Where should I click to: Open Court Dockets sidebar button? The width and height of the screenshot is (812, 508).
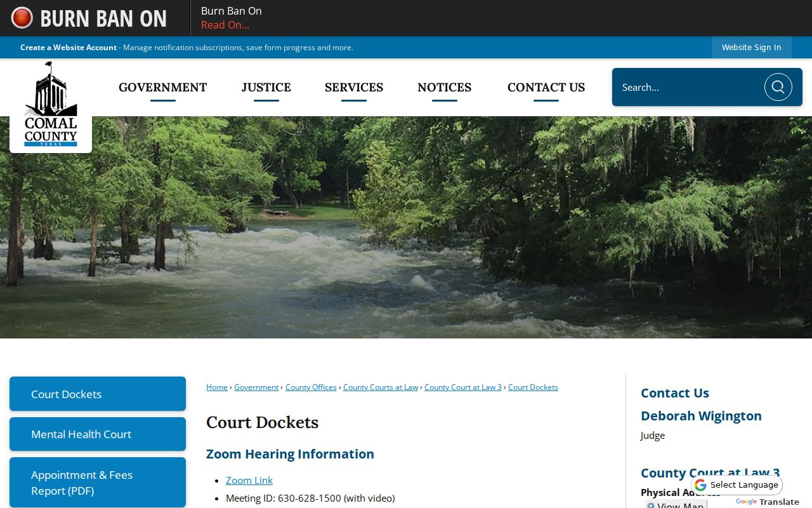[98, 394]
